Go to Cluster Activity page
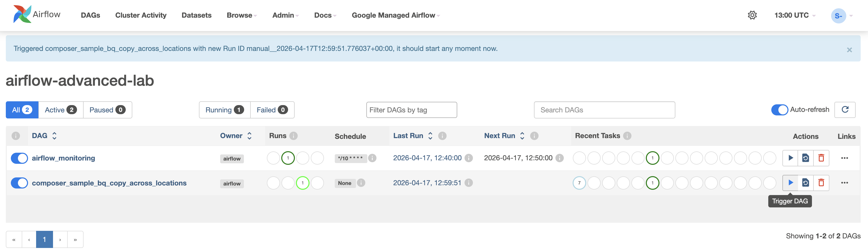This screenshot has width=868, height=252. pos(141,15)
